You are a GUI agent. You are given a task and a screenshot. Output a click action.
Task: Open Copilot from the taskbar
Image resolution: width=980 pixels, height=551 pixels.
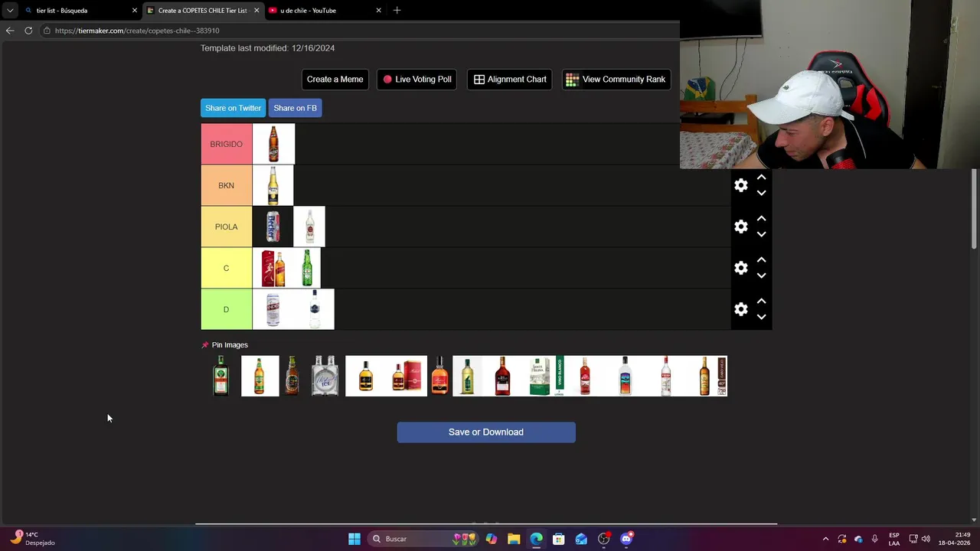(x=492, y=539)
